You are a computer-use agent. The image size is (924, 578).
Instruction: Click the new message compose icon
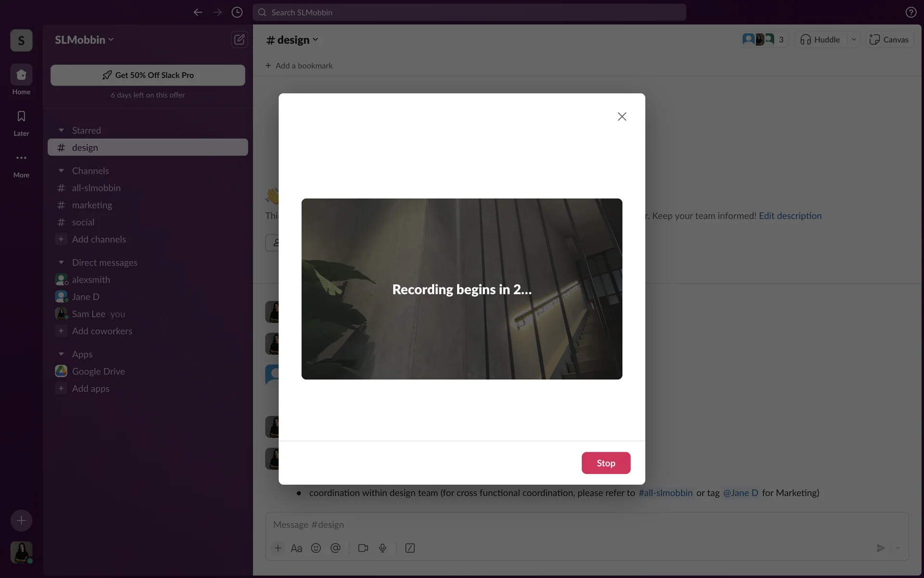pos(239,39)
